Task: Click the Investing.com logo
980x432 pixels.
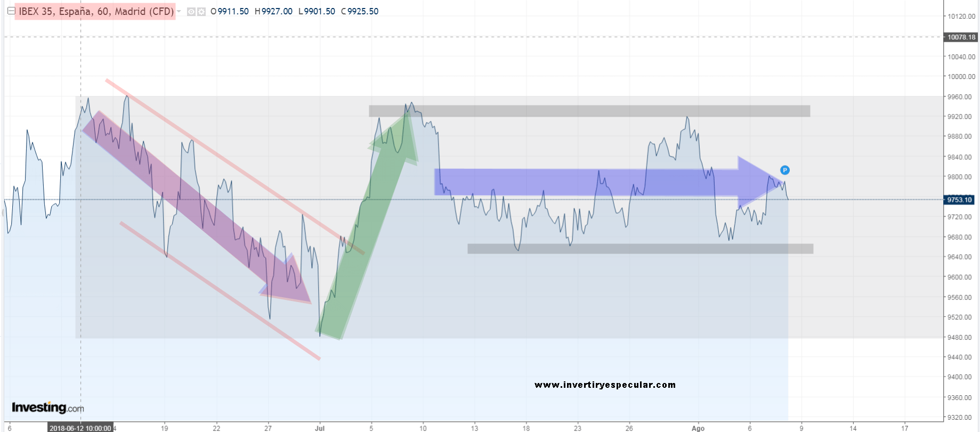Action: (47, 407)
